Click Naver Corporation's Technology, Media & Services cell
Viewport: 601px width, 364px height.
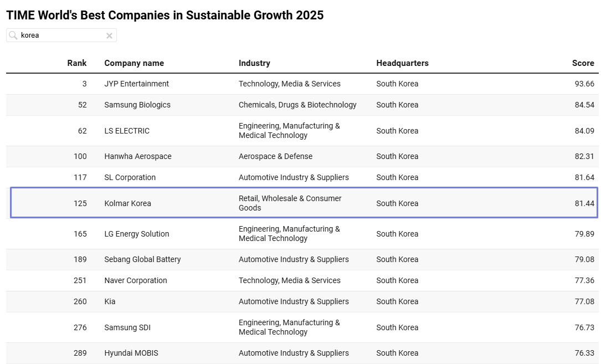point(289,280)
